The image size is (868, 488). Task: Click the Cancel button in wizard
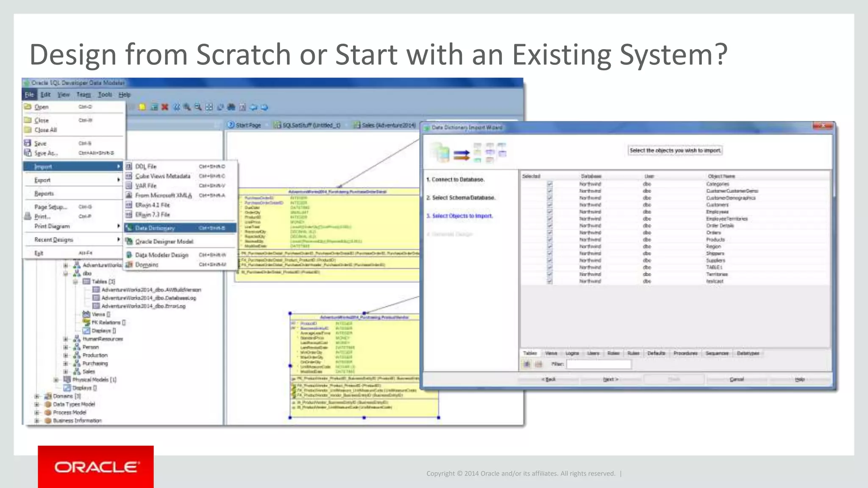pyautogui.click(x=737, y=379)
